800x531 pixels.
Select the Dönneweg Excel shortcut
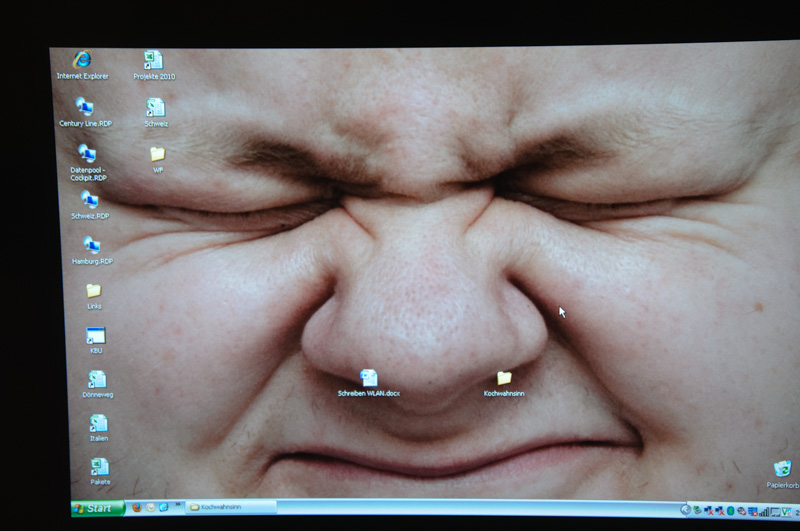97,380
